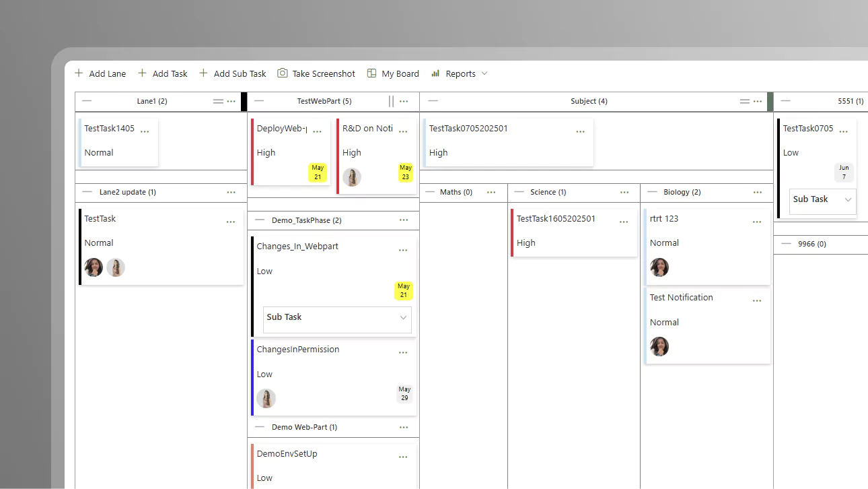Click the Maths (0) lane title
The width and height of the screenshot is (868, 489).
[456, 192]
